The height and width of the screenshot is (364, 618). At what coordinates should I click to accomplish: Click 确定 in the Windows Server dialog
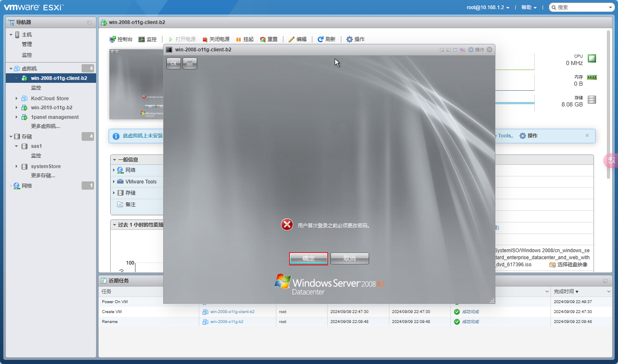coord(309,258)
